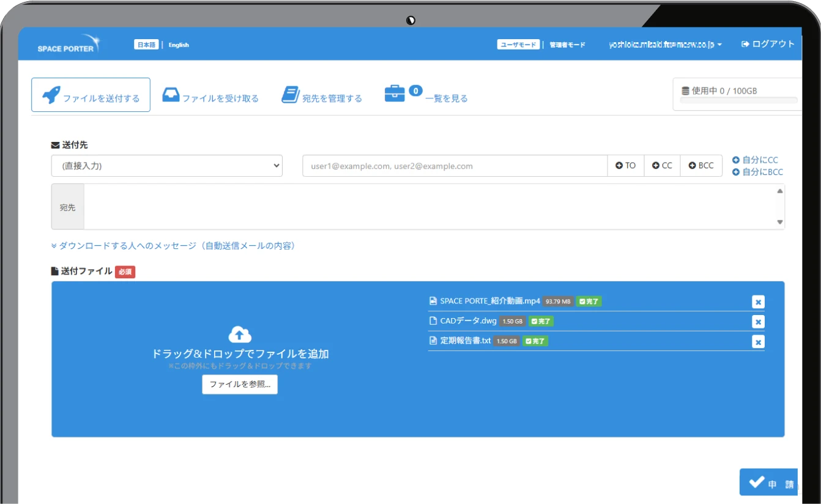Click the address book manage recipients icon
This screenshot has width=821, height=504.
coord(290,95)
